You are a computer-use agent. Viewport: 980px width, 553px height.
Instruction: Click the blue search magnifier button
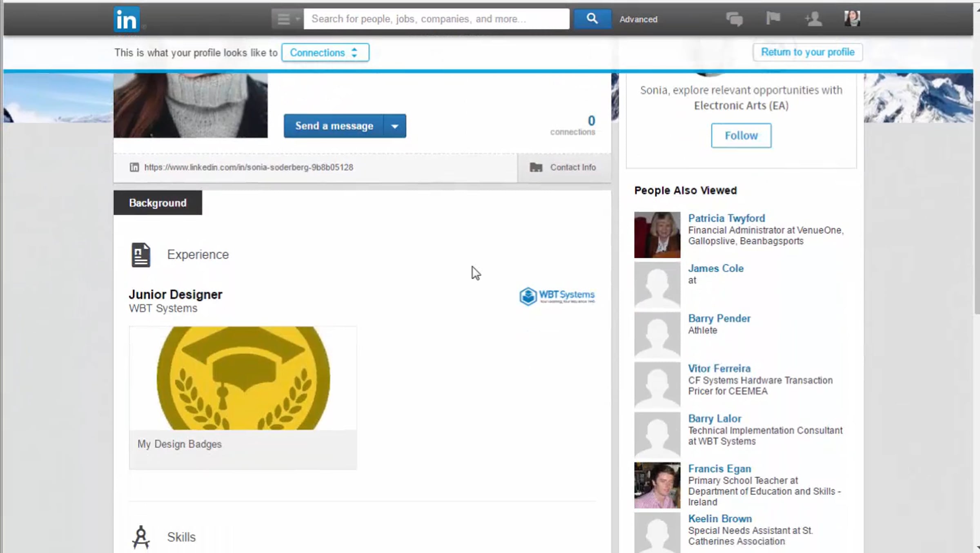click(x=592, y=19)
